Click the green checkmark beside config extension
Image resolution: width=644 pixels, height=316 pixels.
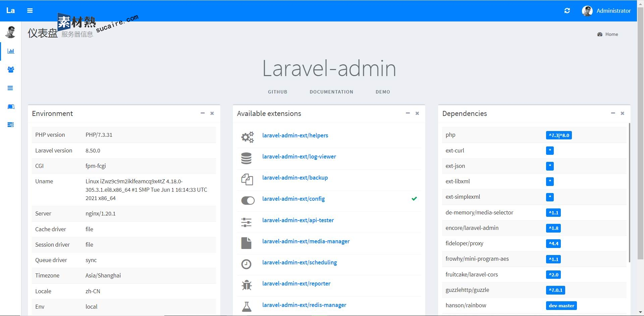pyautogui.click(x=414, y=199)
